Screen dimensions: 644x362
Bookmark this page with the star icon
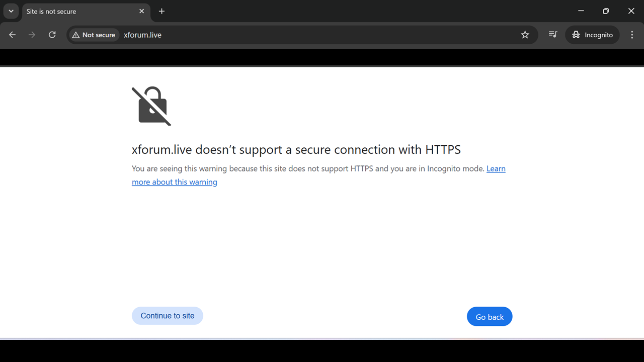click(x=525, y=35)
